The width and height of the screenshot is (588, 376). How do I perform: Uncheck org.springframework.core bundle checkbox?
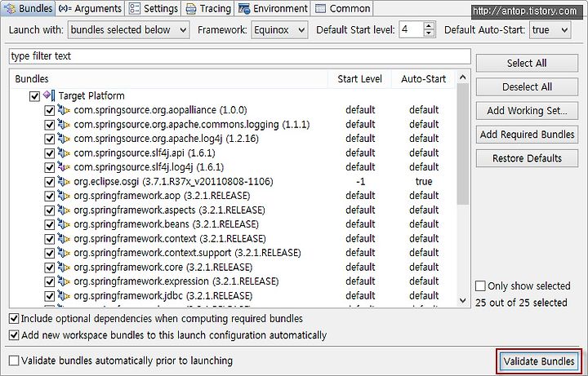(50, 268)
